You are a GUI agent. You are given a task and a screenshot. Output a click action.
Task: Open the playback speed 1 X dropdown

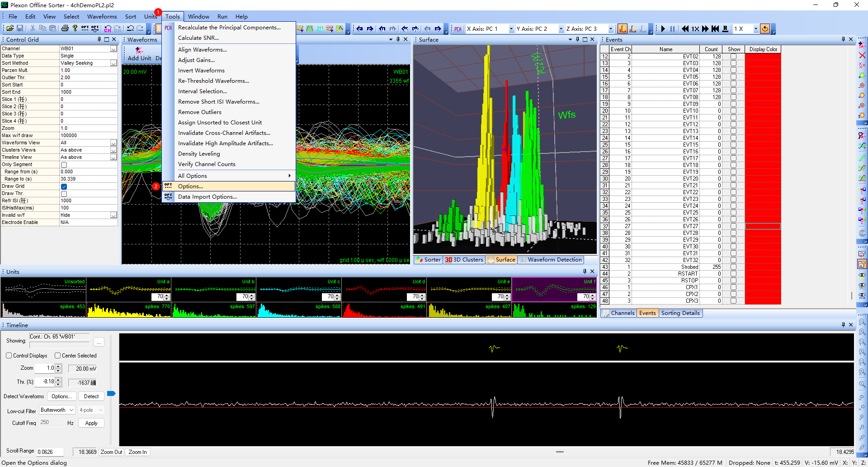[755, 29]
